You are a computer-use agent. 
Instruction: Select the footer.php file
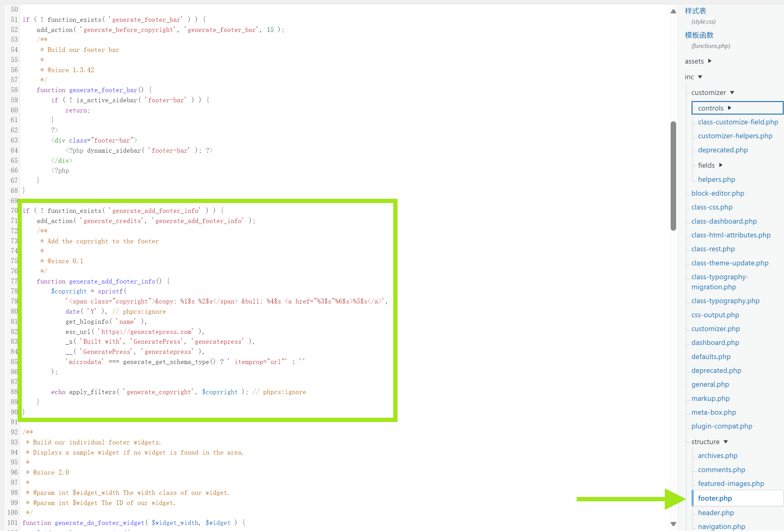(737, 499)
